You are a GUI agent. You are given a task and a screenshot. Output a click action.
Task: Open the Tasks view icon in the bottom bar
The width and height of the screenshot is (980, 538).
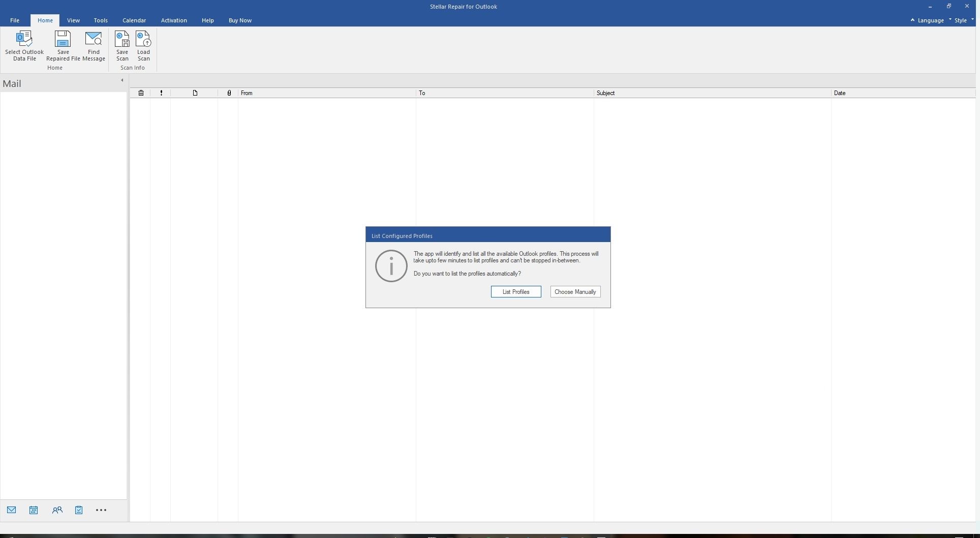click(79, 510)
